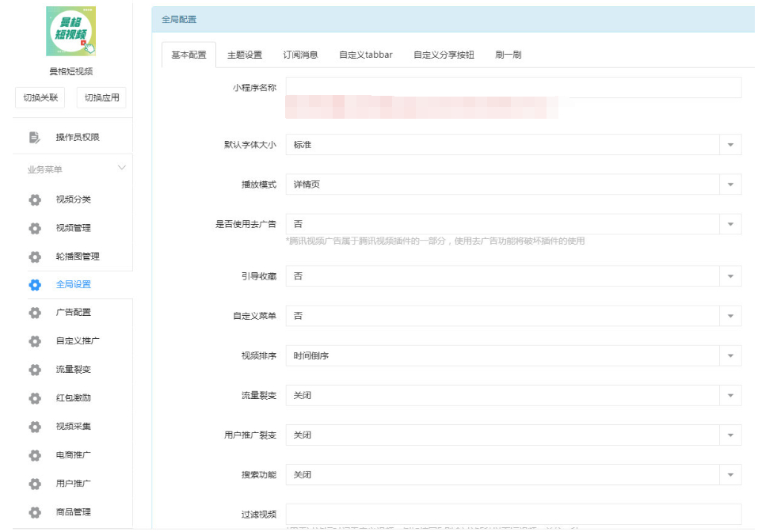The height and width of the screenshot is (532, 758).
Task: Go to 视频管理 menu entry
Action: 74,227
